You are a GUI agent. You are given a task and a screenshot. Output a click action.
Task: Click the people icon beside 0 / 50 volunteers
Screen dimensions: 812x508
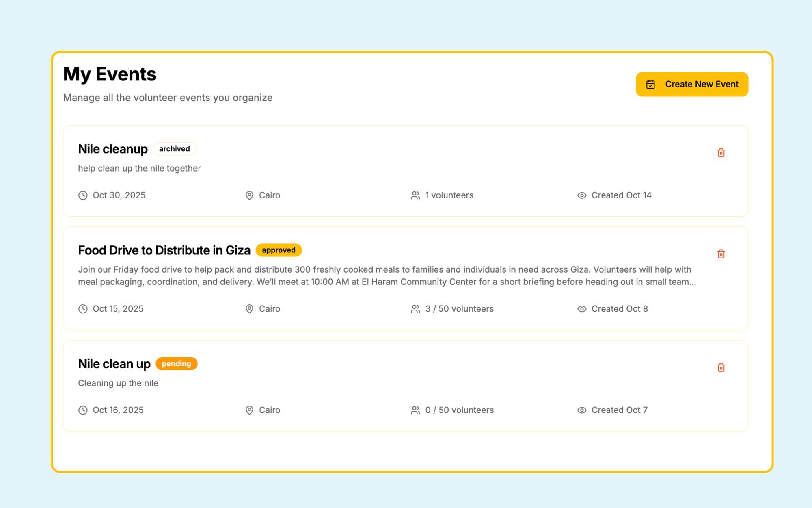click(415, 410)
